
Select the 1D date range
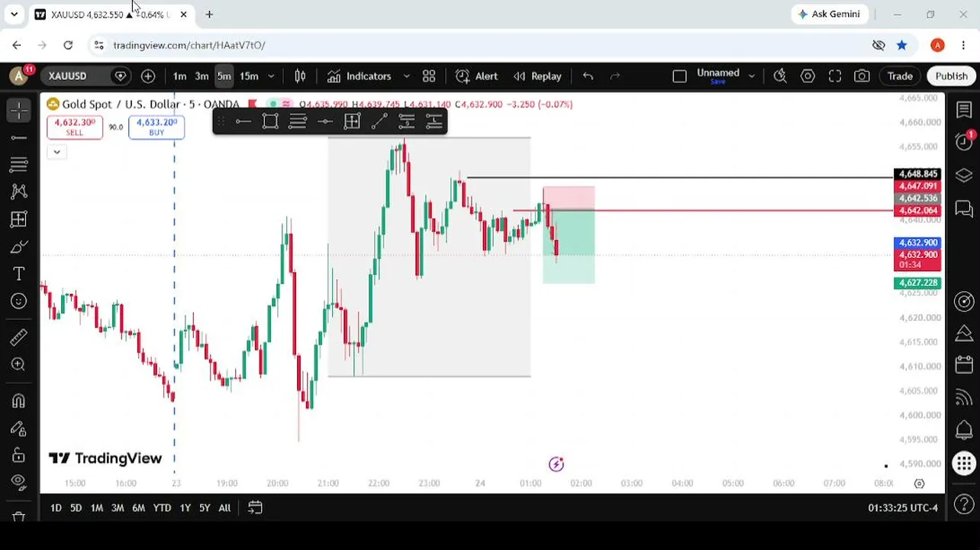point(56,507)
